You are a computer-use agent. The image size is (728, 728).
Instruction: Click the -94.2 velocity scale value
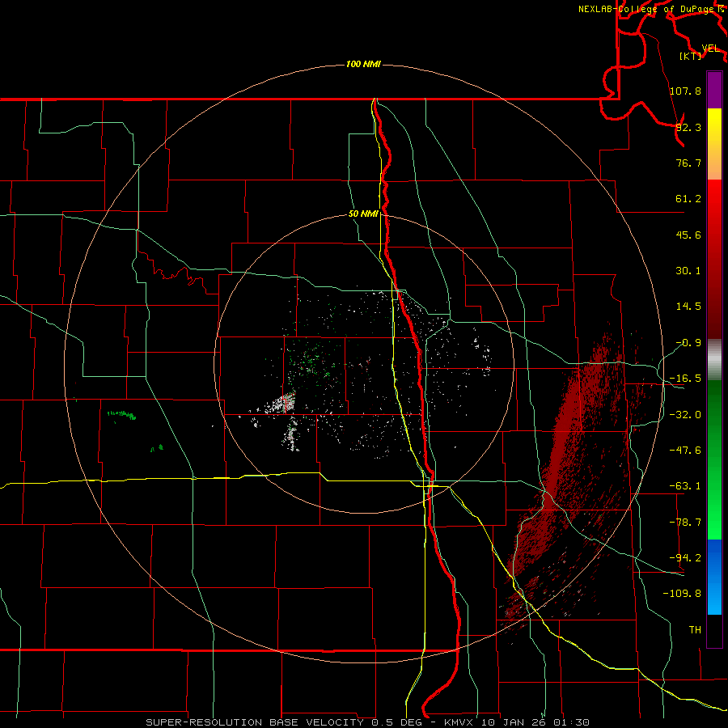coord(685,558)
